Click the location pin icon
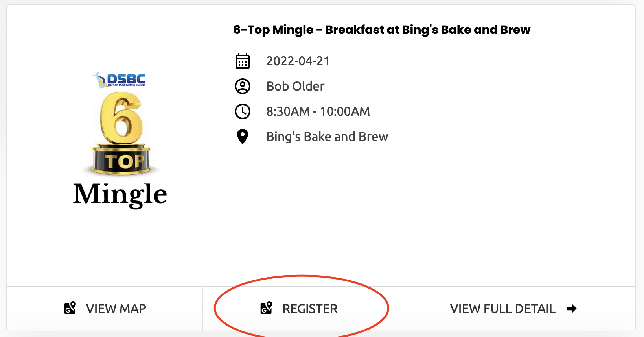The width and height of the screenshot is (644, 337). tap(242, 137)
